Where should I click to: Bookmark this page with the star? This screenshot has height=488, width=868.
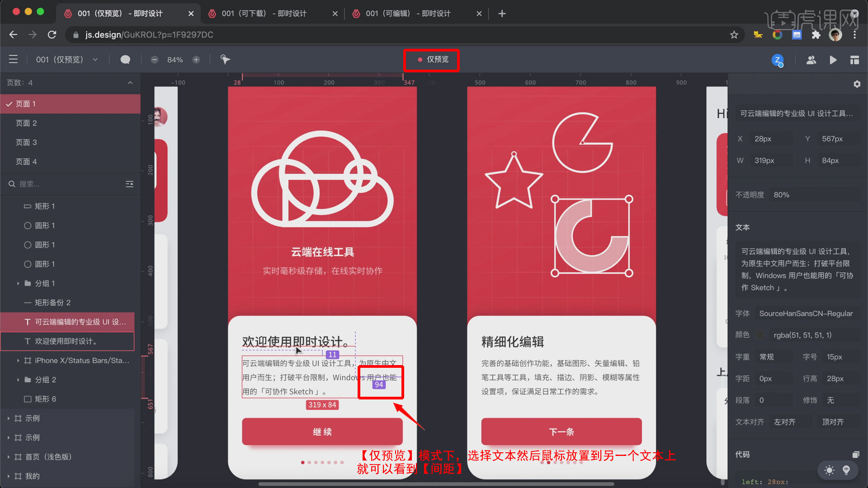(x=734, y=35)
